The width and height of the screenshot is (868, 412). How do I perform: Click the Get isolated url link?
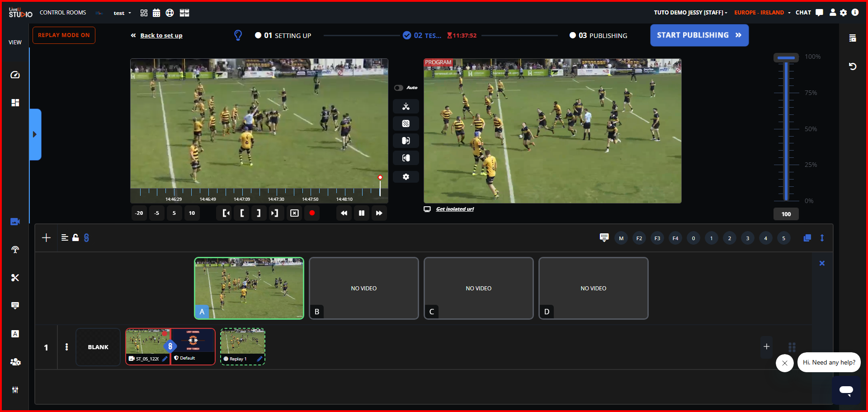point(454,209)
